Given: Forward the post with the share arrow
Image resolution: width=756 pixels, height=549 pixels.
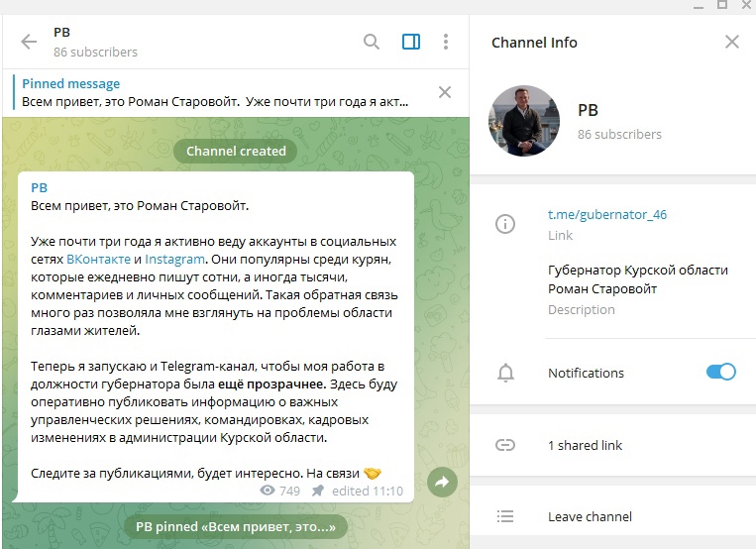Looking at the screenshot, I should [442, 482].
